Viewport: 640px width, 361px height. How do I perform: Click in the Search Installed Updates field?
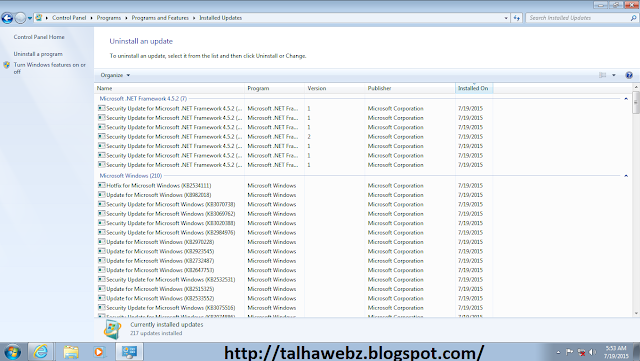click(x=577, y=18)
